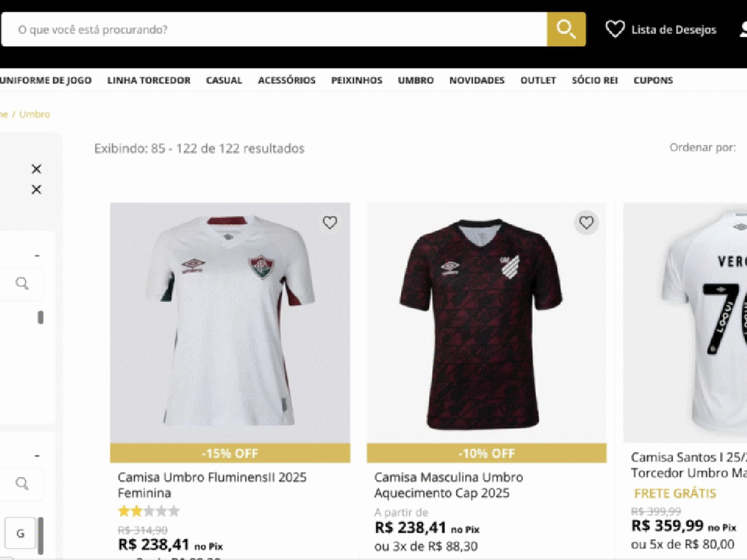The width and height of the screenshot is (747, 560).
Task: Remove the first applied filter X
Action: 37,169
